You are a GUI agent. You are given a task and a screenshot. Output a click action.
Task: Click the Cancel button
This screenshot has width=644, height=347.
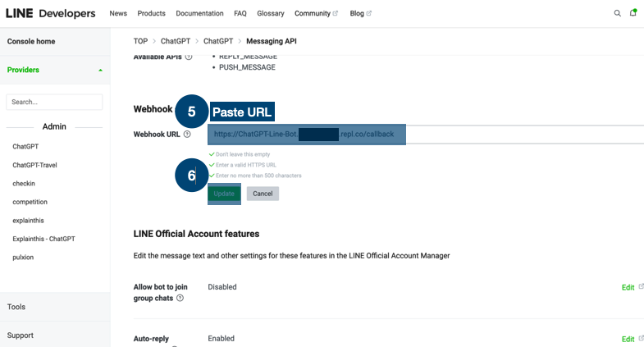(263, 194)
